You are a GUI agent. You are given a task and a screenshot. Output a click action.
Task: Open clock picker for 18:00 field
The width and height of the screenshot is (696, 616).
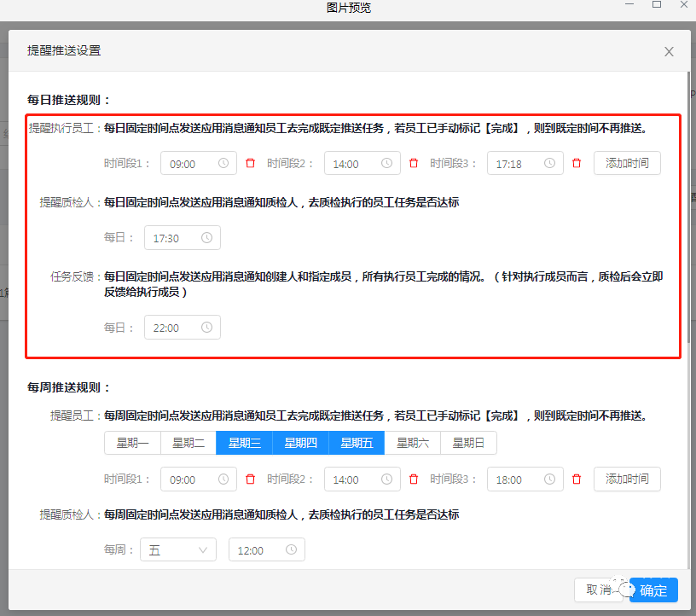click(x=549, y=479)
